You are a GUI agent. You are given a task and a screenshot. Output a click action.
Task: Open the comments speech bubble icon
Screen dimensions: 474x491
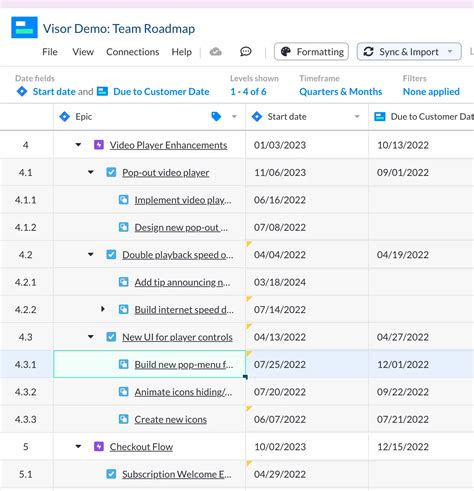246,52
